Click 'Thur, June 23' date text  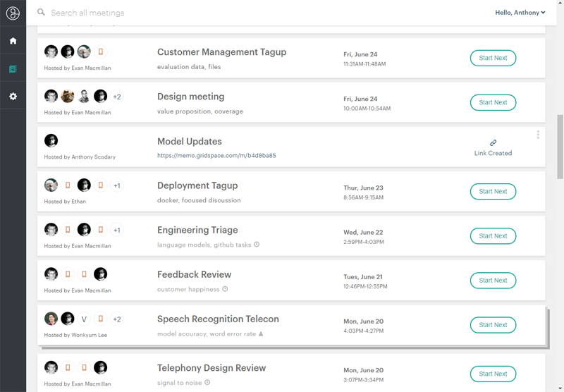click(363, 188)
